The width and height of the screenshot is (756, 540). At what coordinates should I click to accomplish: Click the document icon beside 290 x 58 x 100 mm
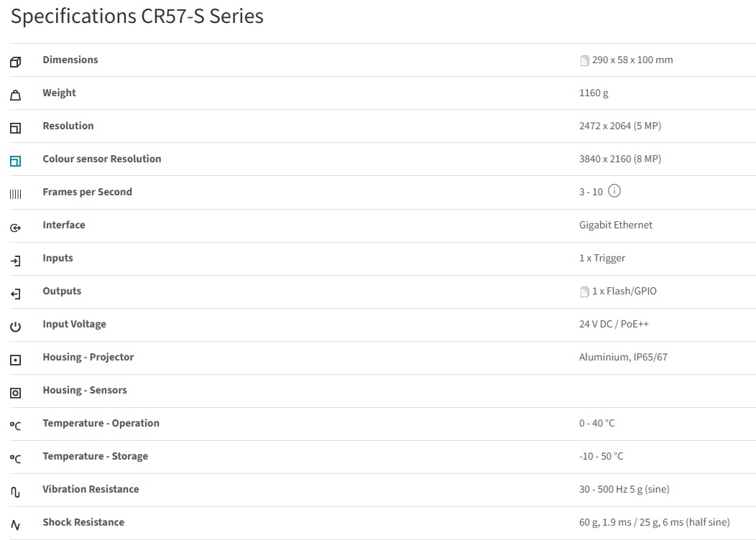pyautogui.click(x=584, y=60)
